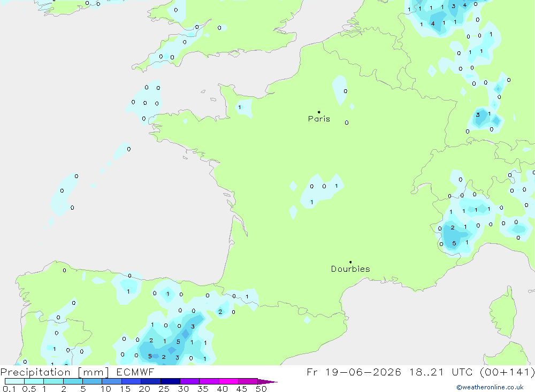This screenshot has width=535, height=392.
Task: Select the 25 mm dark navy legend swatch
Action: pyautogui.click(x=170, y=381)
